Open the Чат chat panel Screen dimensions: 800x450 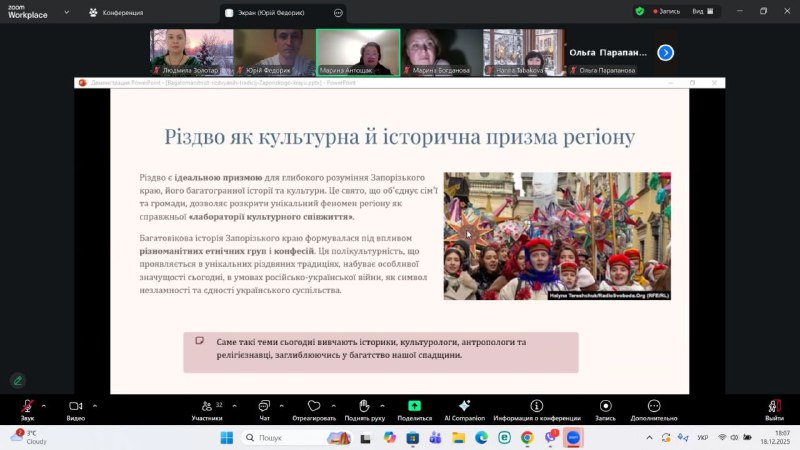(x=264, y=406)
